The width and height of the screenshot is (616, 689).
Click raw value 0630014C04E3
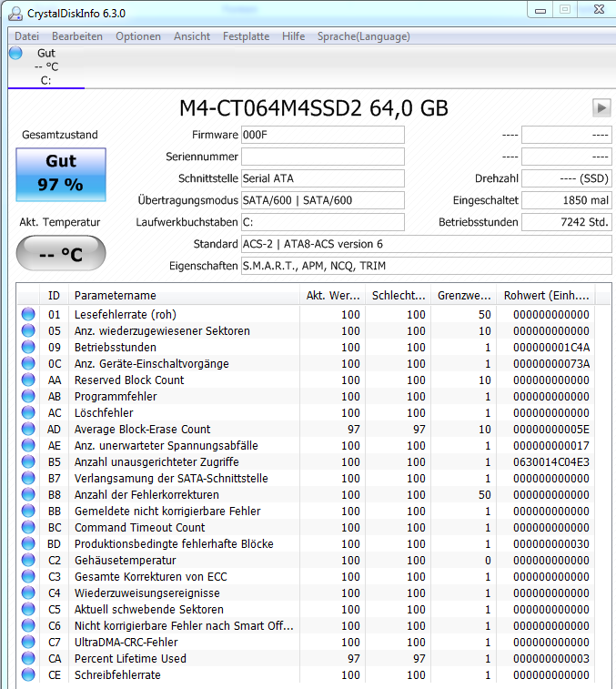[551, 461]
